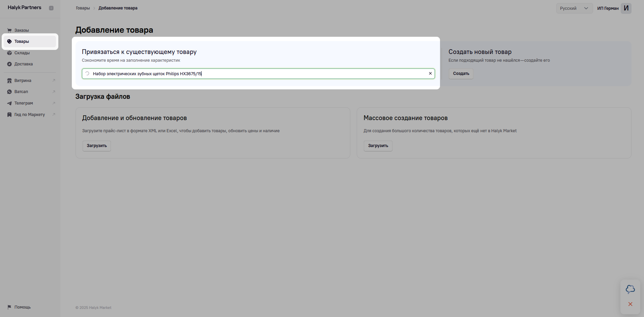
Task: Click the Ватсап icon
Action: click(x=9, y=92)
